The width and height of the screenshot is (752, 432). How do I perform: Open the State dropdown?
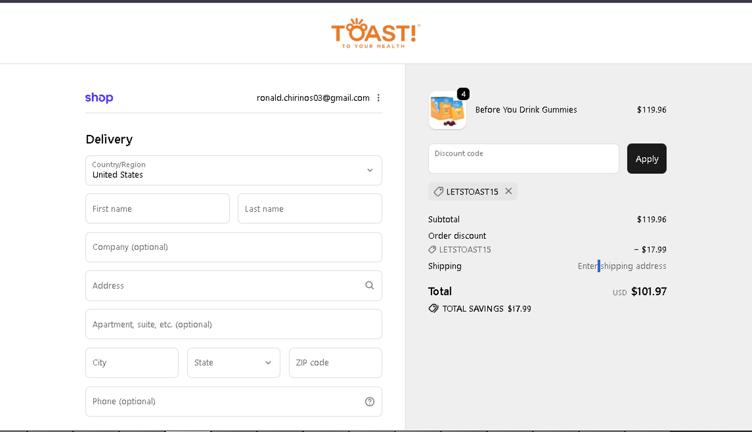(234, 363)
